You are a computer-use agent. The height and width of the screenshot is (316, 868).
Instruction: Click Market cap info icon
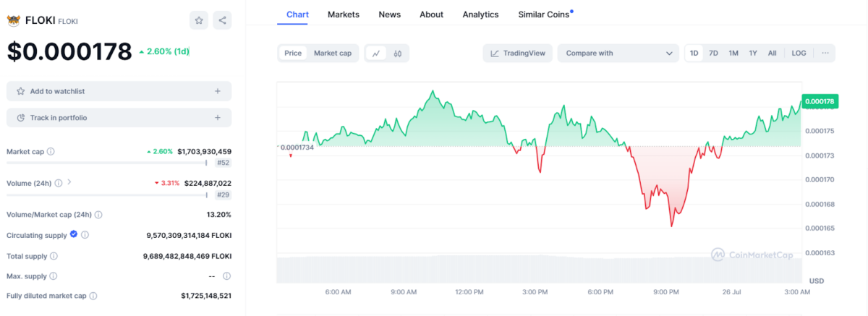click(51, 152)
